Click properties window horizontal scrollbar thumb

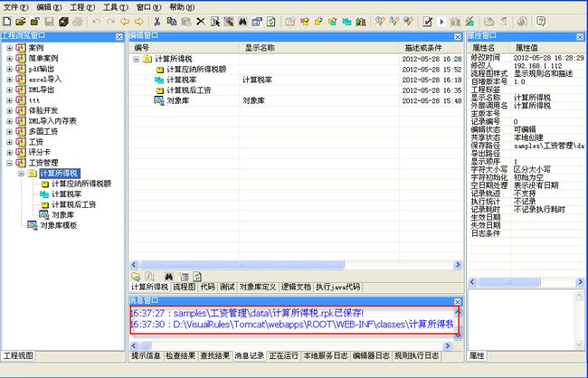pyautogui.click(x=509, y=281)
